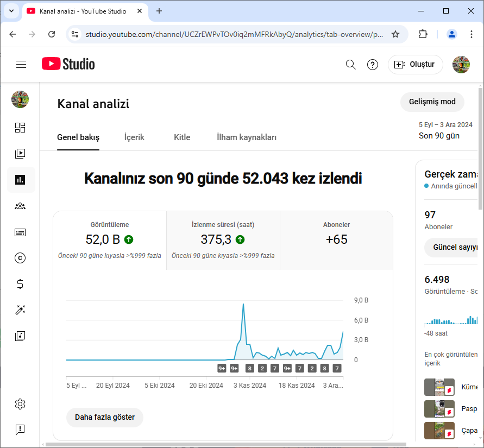The height and width of the screenshot is (448, 484).
Task: Open the Content videos sidebar icon
Action: (20, 153)
